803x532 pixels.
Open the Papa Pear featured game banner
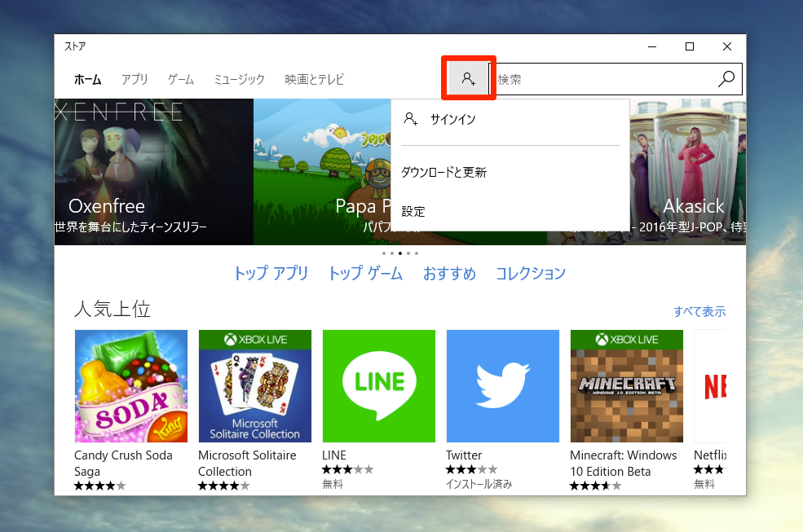tap(322, 172)
